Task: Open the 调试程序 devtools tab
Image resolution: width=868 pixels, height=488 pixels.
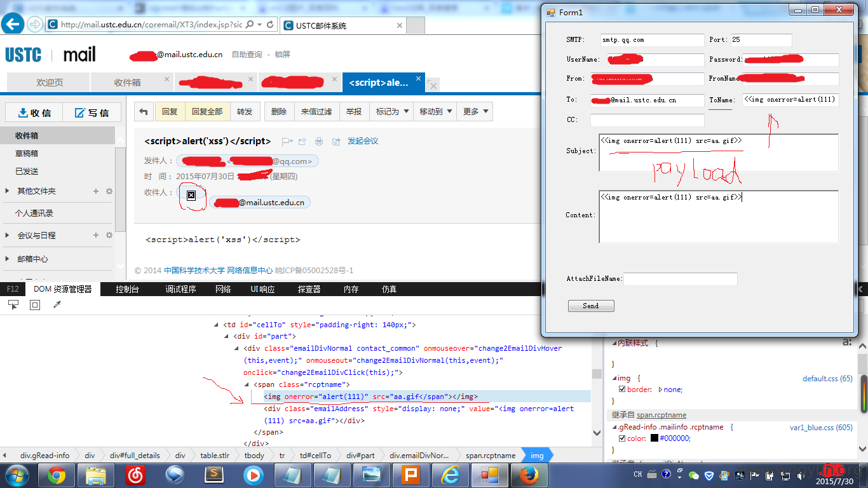Action: tap(180, 289)
